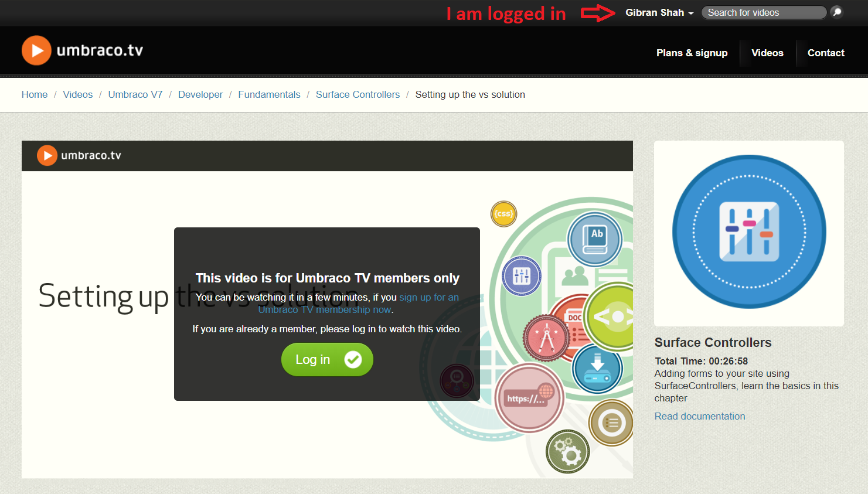This screenshot has width=868, height=494.
Task: Navigate to the Home breadcrumb
Action: 35,94
